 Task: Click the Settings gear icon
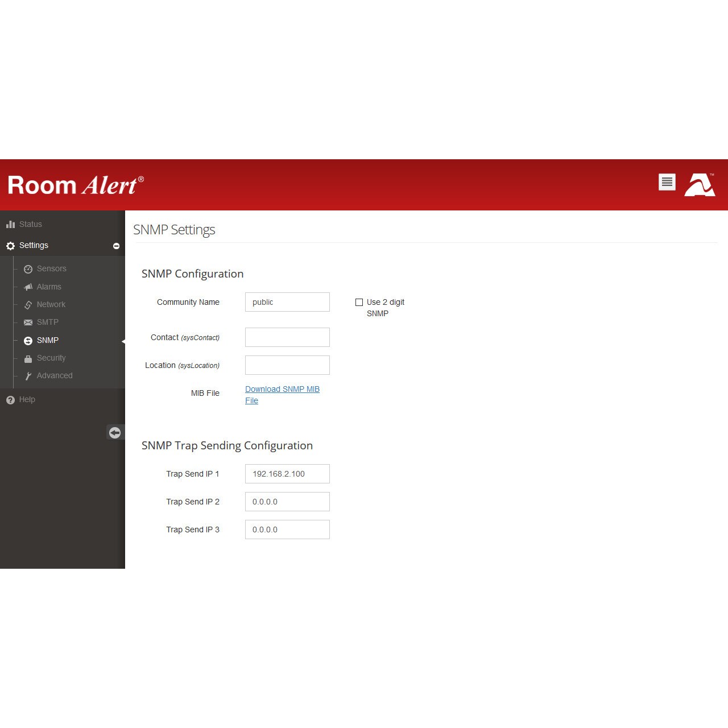(10, 246)
